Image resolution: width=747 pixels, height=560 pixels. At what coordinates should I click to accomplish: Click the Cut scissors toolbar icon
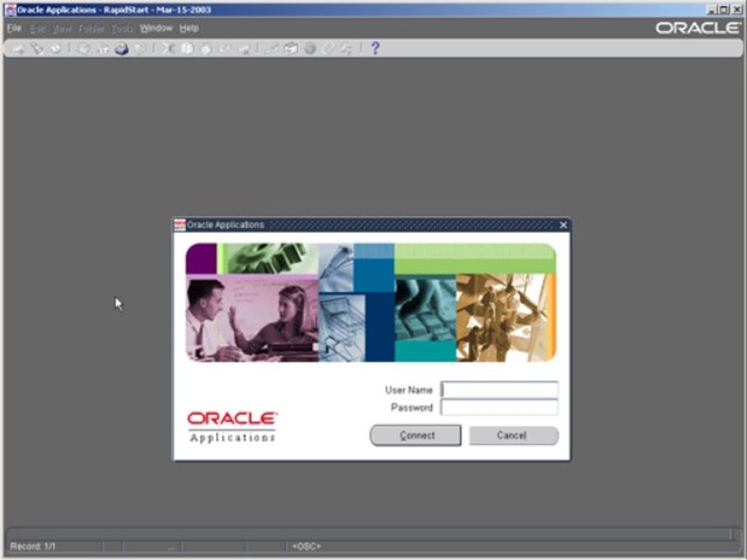click(168, 49)
